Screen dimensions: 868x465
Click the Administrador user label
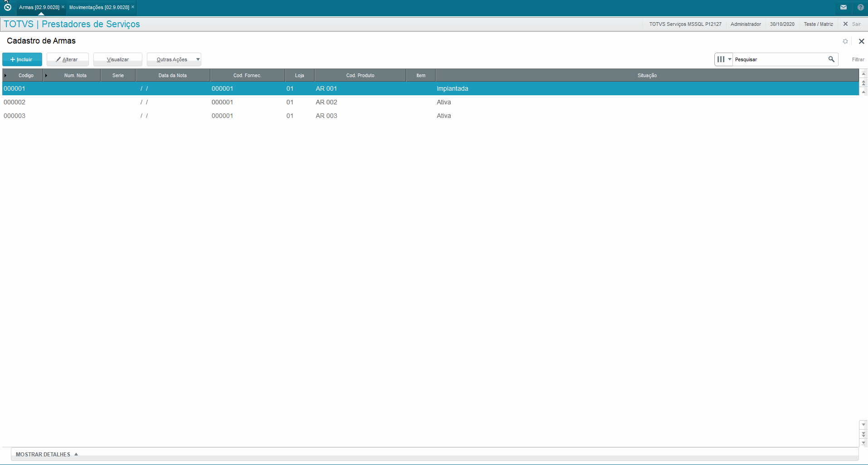coord(746,24)
